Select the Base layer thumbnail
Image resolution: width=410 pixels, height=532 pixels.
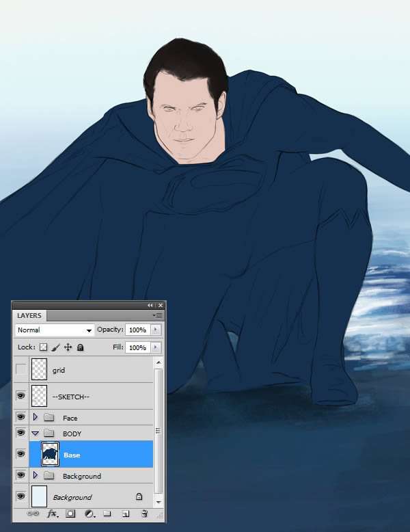51,454
